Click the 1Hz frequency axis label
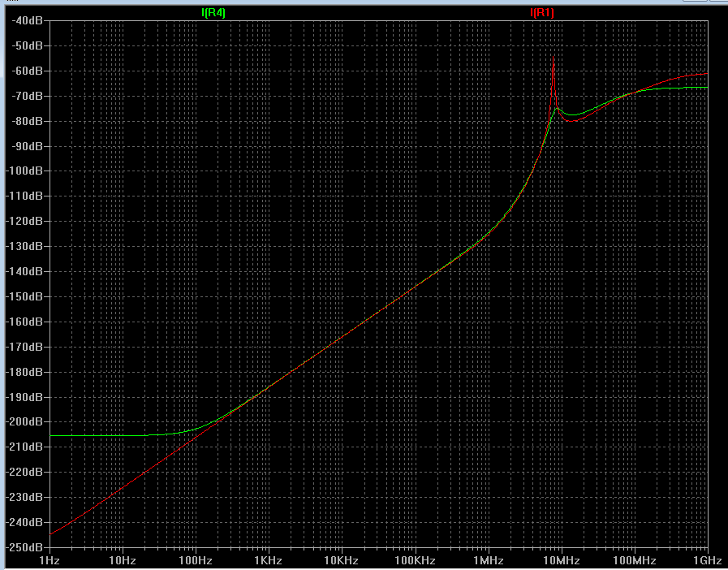Viewport: 728px width, 570px height. (50, 560)
